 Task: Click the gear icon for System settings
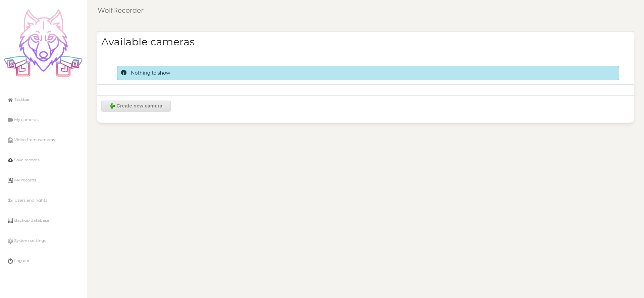point(10,241)
